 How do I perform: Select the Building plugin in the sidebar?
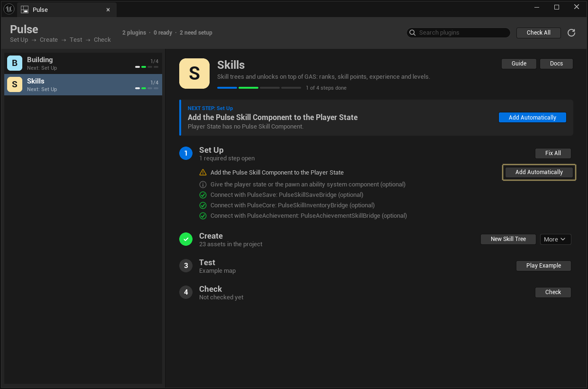pos(83,63)
